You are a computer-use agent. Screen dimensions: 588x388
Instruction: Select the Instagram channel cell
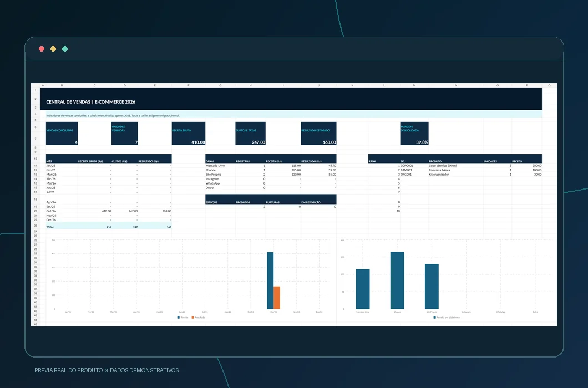[212, 179]
